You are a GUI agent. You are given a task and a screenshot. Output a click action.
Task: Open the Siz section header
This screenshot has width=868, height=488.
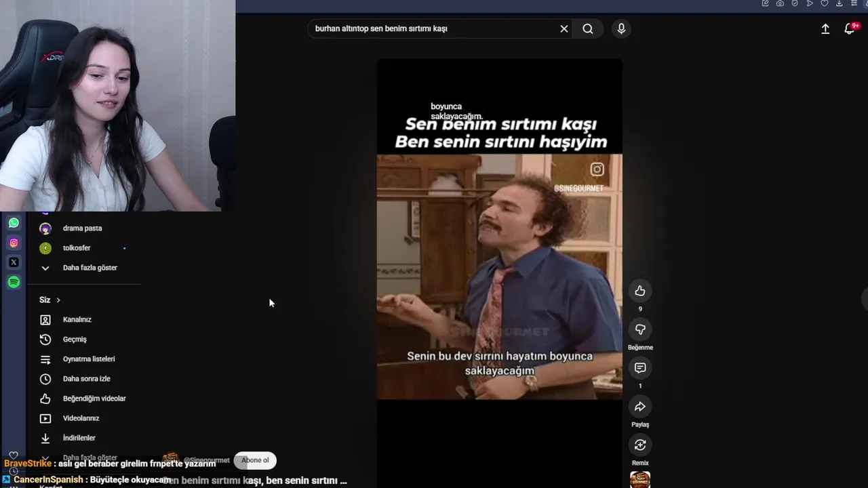[50, 300]
